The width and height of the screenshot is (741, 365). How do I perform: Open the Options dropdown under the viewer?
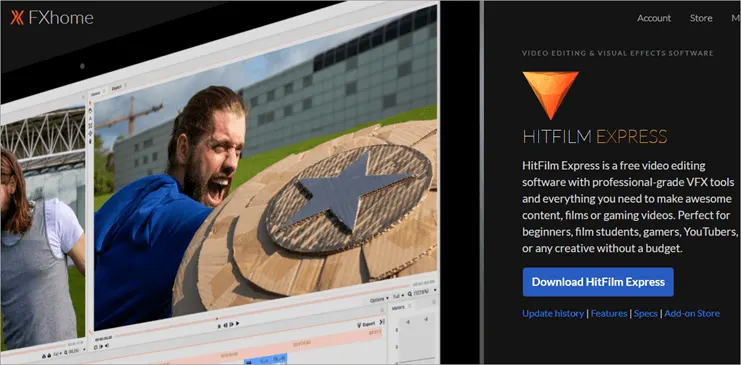(379, 299)
